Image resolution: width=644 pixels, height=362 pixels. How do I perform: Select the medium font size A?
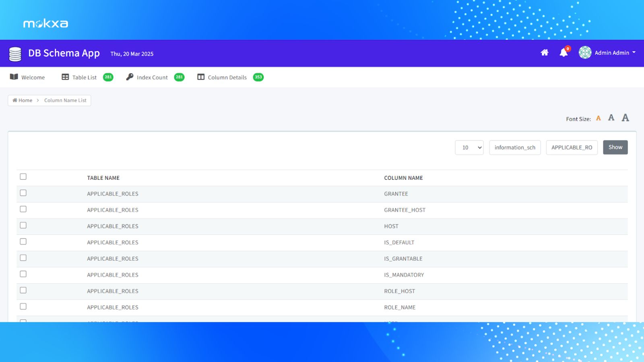coord(611,118)
